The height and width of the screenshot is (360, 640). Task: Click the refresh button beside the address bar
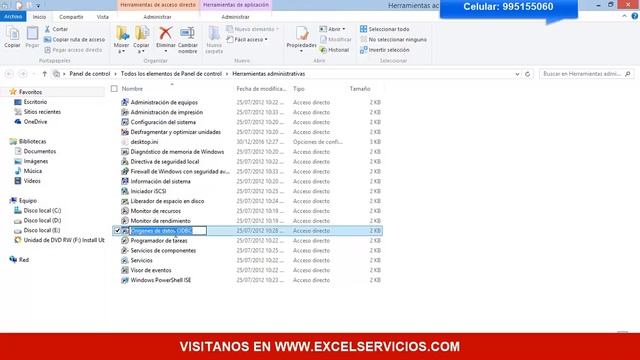click(527, 74)
